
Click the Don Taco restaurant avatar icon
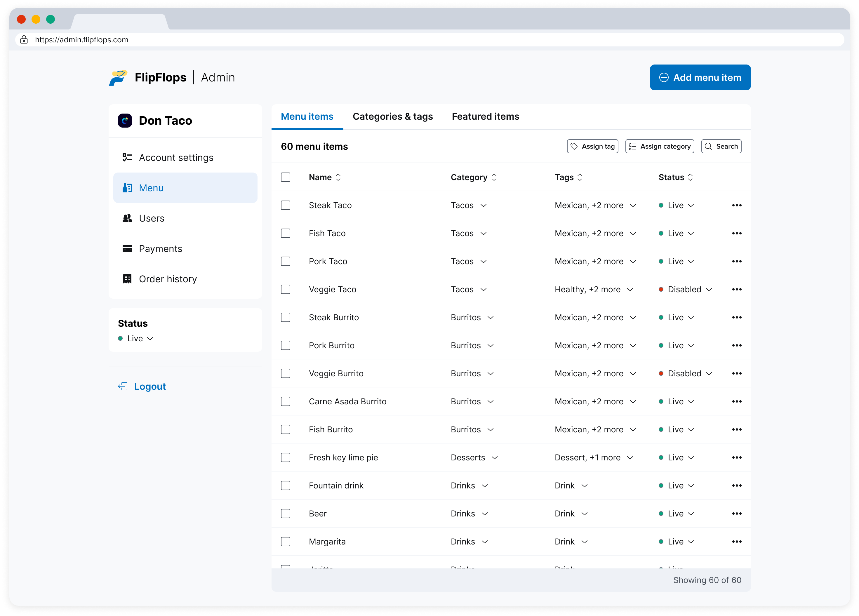tap(125, 121)
